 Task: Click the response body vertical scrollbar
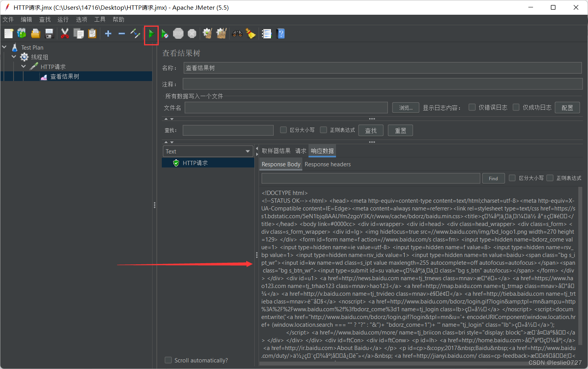pyautogui.click(x=580, y=266)
